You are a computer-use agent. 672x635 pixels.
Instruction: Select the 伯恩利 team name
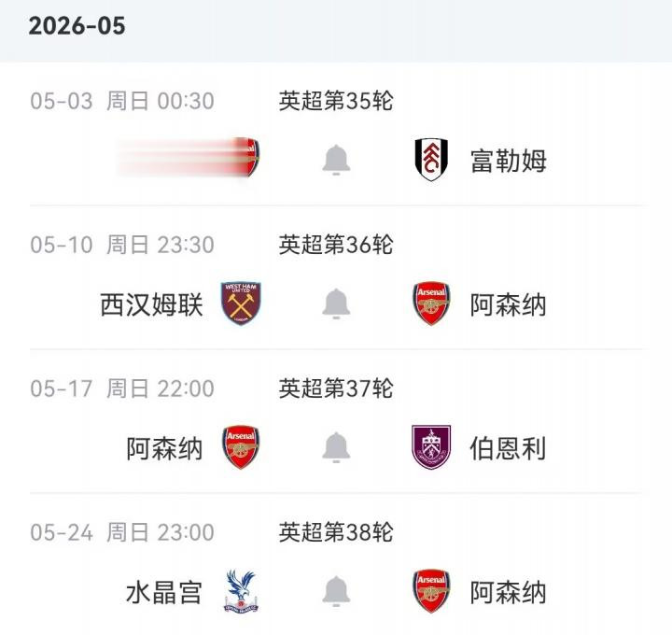(x=508, y=448)
